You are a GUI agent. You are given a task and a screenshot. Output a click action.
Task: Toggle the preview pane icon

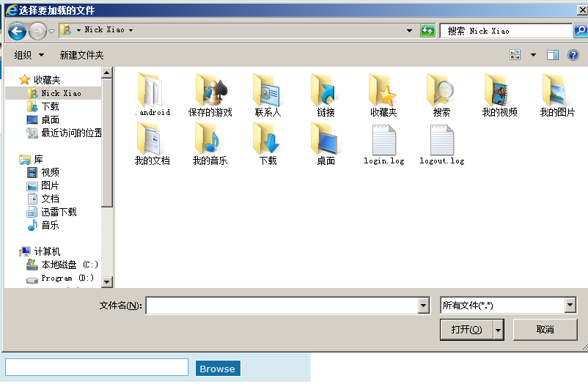point(553,55)
